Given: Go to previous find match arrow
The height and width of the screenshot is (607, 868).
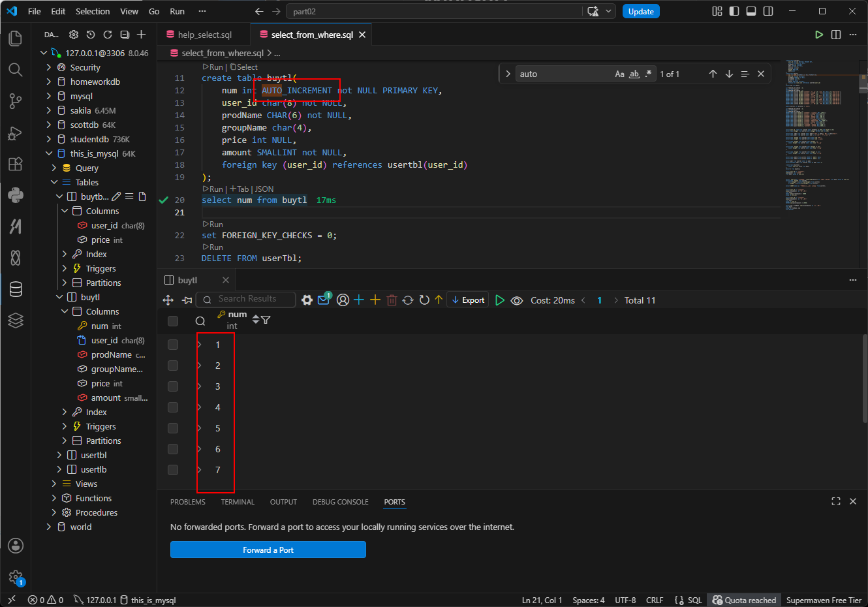Looking at the screenshot, I should pyautogui.click(x=713, y=74).
